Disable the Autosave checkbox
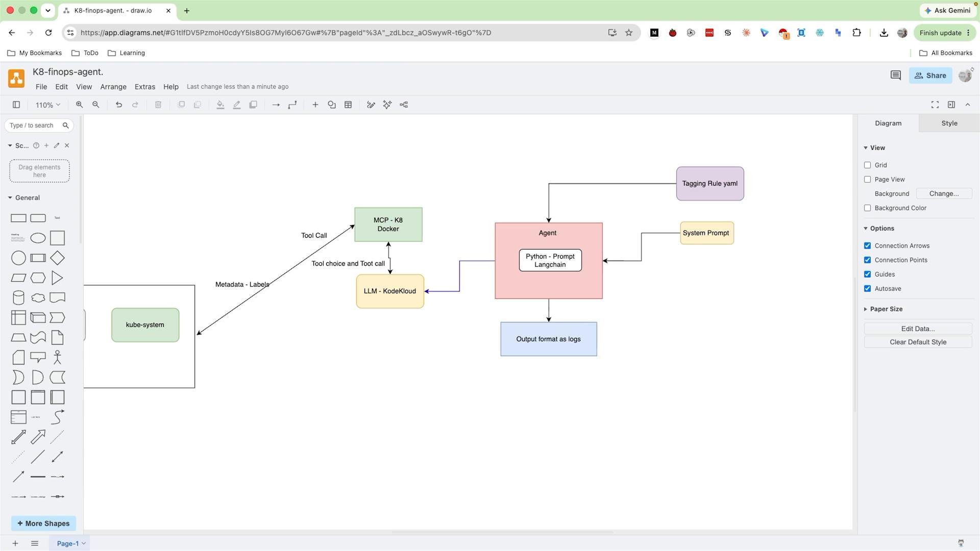The width and height of the screenshot is (980, 551). 867,288
